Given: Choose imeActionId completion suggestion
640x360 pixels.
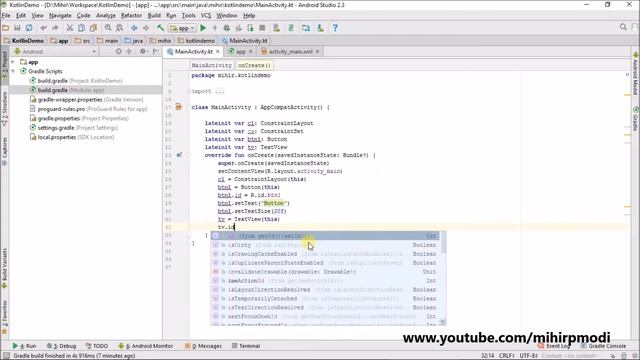Looking at the screenshot, I should click(x=325, y=281).
